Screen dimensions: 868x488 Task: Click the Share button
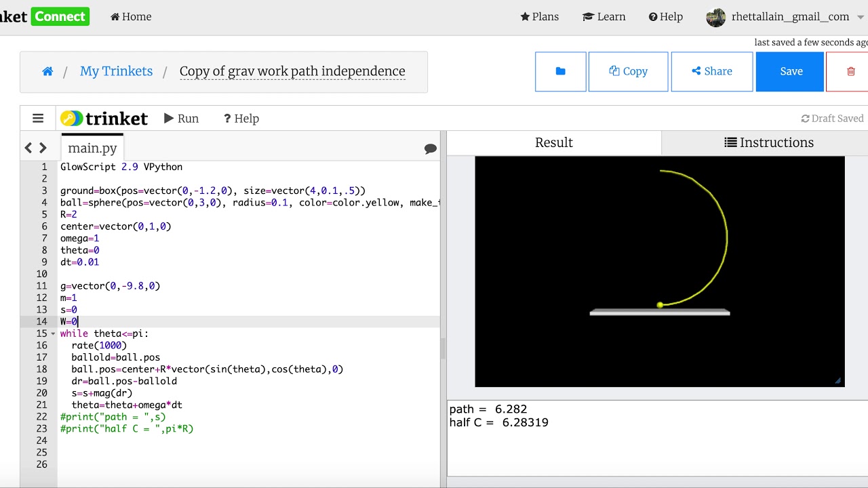(711, 71)
